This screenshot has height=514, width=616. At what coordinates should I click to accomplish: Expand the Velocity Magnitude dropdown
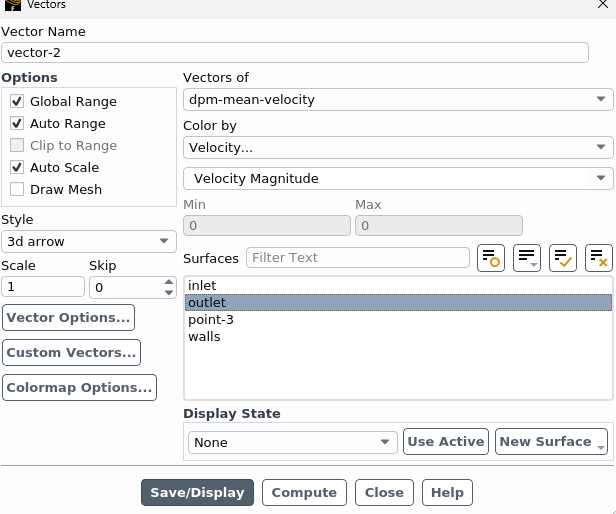coord(397,179)
